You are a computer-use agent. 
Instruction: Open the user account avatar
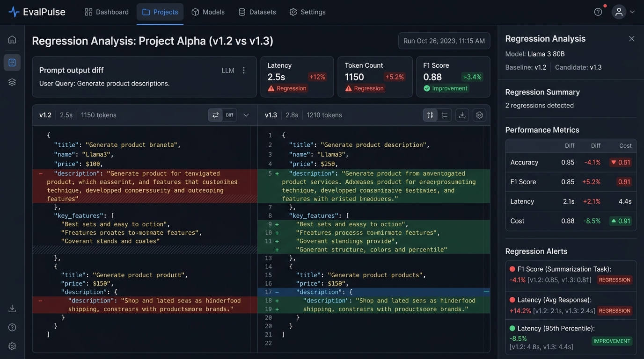[619, 12]
